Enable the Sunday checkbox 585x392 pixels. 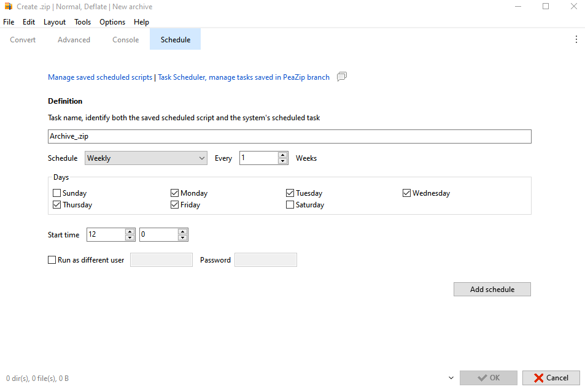click(x=57, y=193)
